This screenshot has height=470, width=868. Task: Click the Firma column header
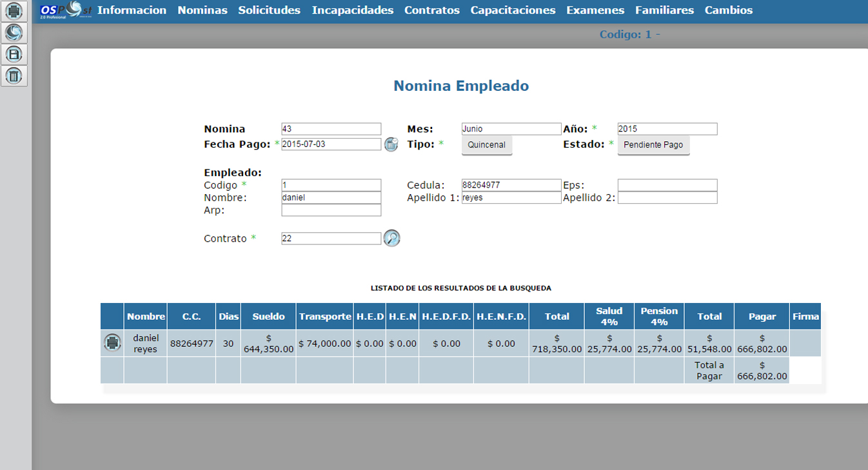(x=805, y=317)
